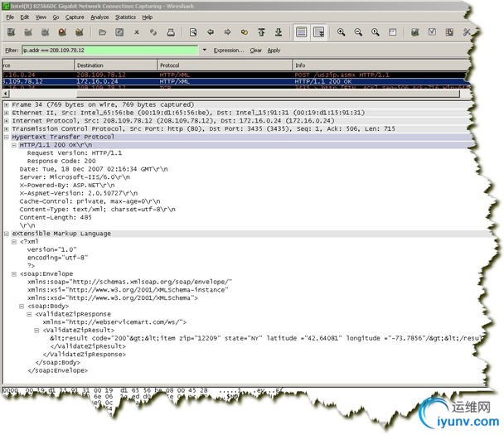Screen dimensions: 504x435
Task: Expand the Internet Protocol tree node
Action: pos(7,121)
